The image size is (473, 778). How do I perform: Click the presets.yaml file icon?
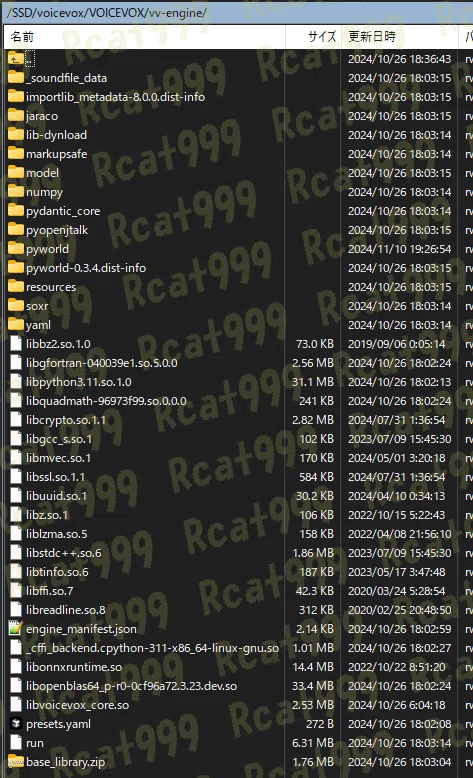coord(16,724)
